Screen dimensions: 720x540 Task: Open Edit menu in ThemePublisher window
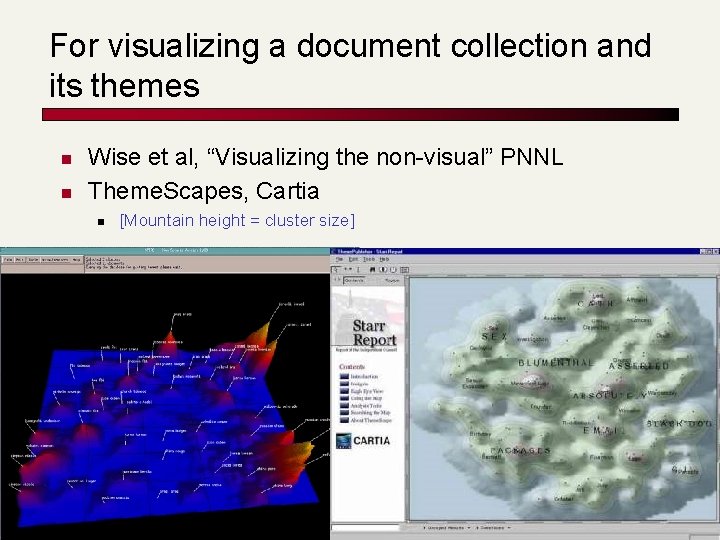[353, 259]
